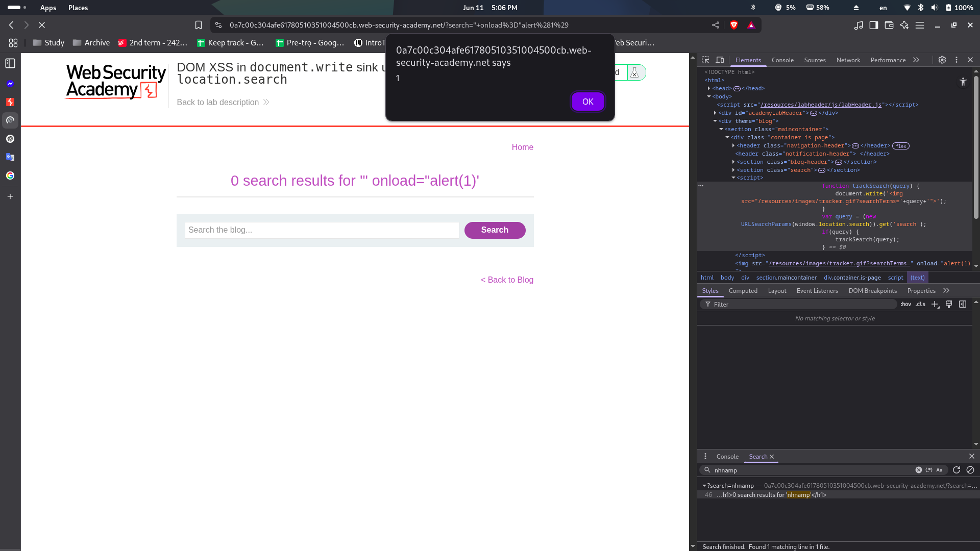
Task: Add new style rule plus icon
Action: 935,304
